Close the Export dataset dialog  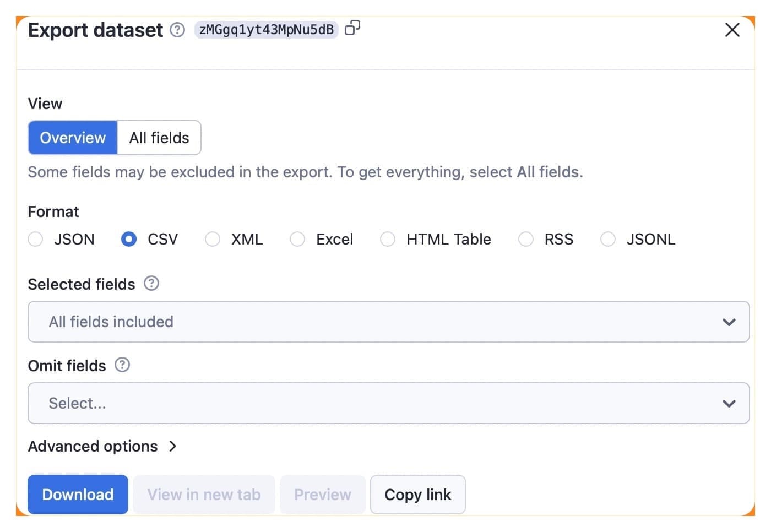click(x=732, y=30)
